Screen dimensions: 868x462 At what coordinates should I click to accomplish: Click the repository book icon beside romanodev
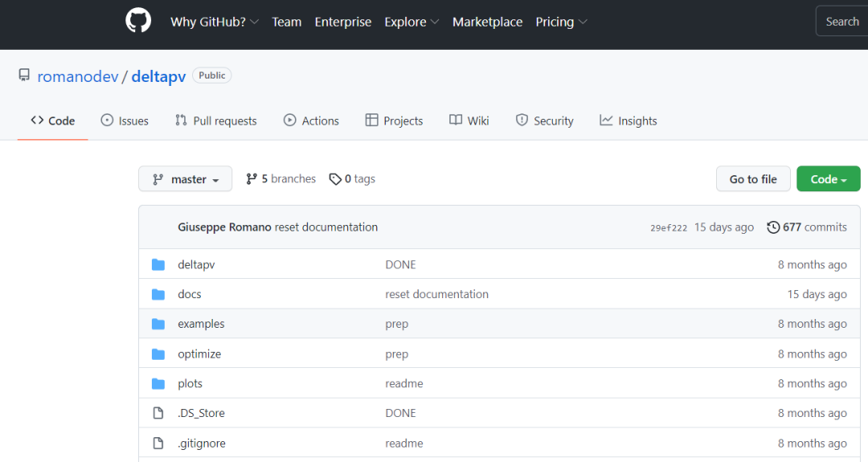click(24, 76)
